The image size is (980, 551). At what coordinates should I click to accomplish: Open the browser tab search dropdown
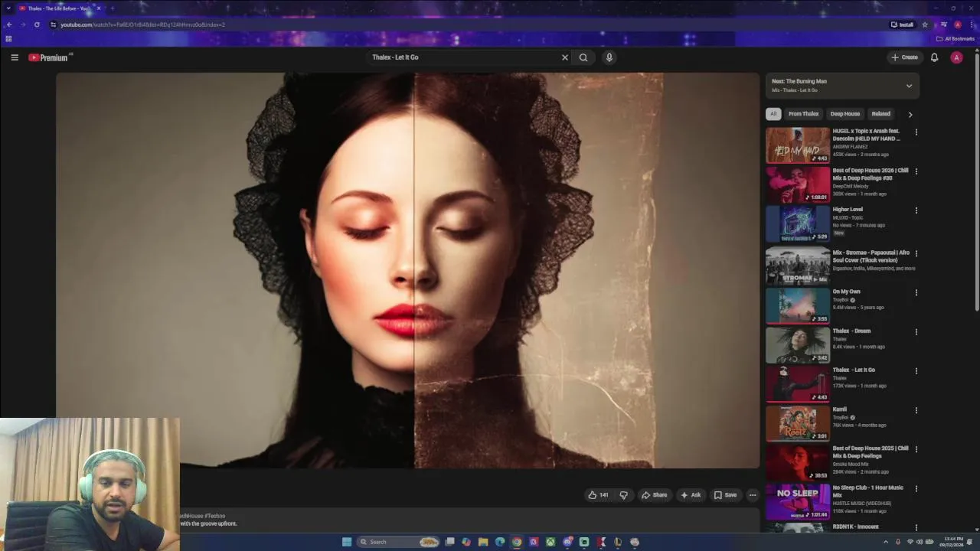[8, 8]
